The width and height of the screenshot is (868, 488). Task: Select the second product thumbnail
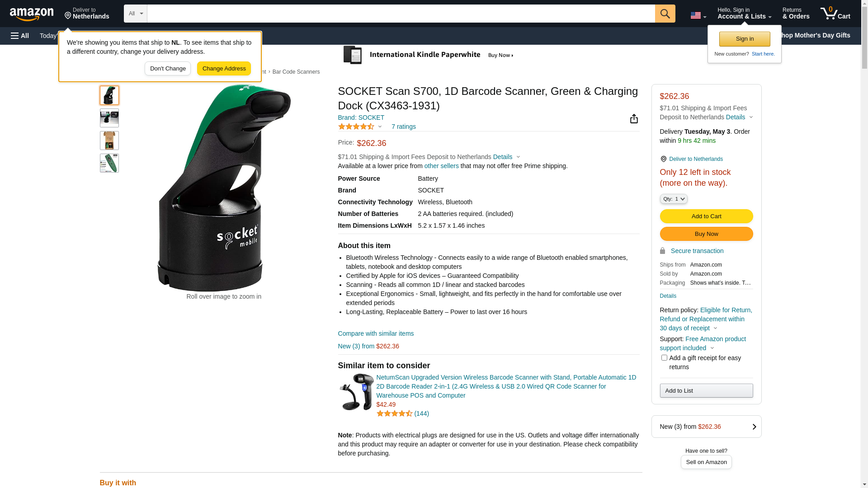(109, 118)
